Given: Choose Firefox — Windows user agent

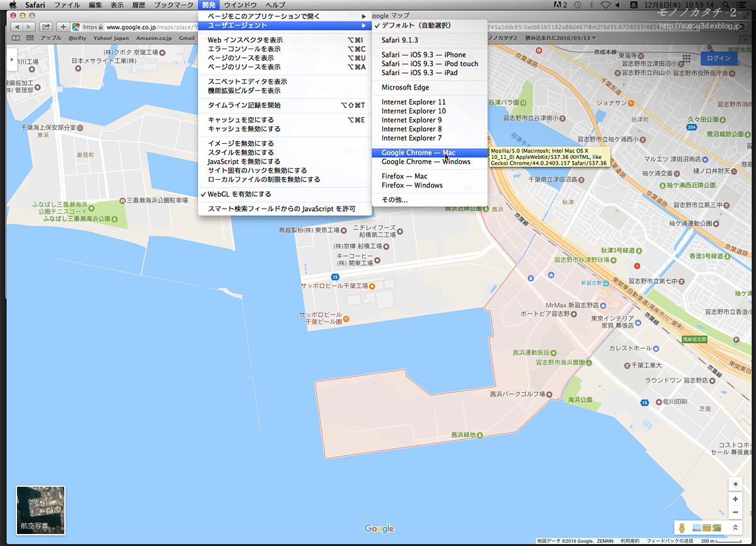Looking at the screenshot, I should point(430,185).
